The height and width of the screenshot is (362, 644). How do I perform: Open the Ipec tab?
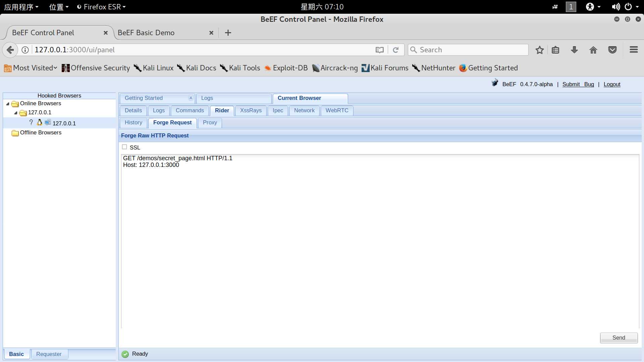(278, 110)
